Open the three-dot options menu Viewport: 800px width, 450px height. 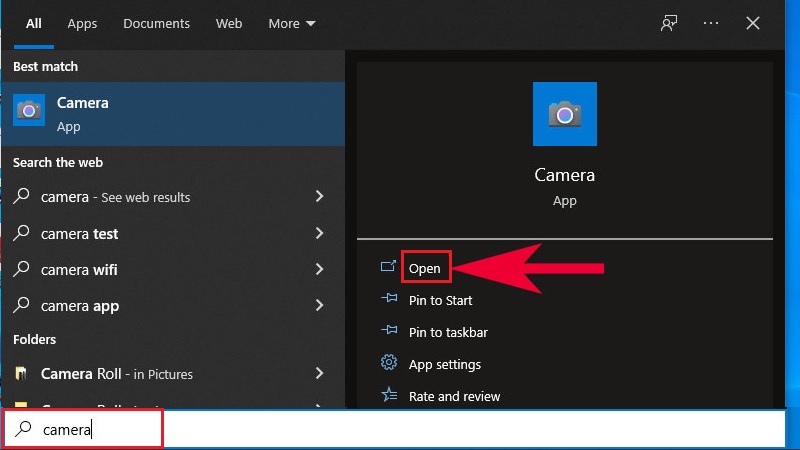(711, 23)
